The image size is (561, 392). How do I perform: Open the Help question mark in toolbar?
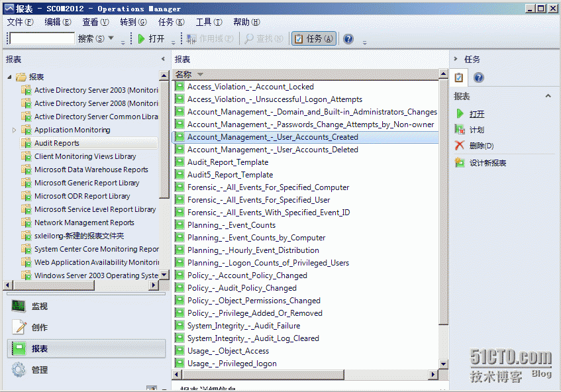coord(348,38)
